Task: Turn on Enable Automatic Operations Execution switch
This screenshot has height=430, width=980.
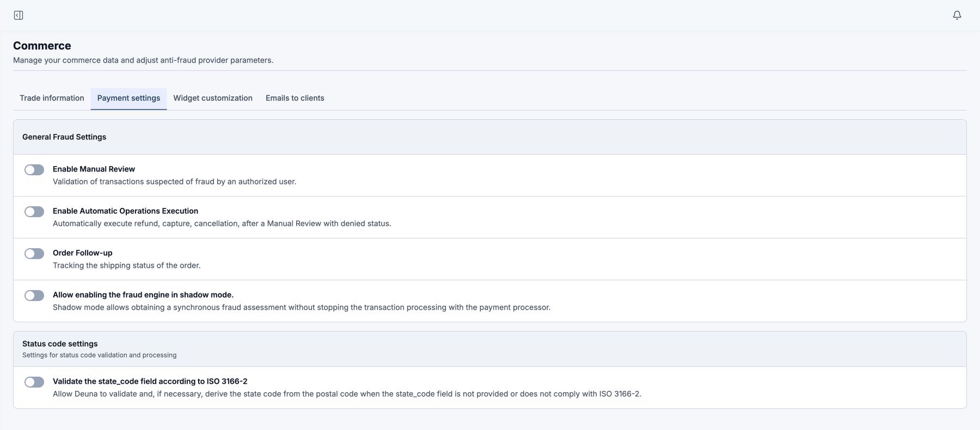Action: pyautogui.click(x=34, y=212)
